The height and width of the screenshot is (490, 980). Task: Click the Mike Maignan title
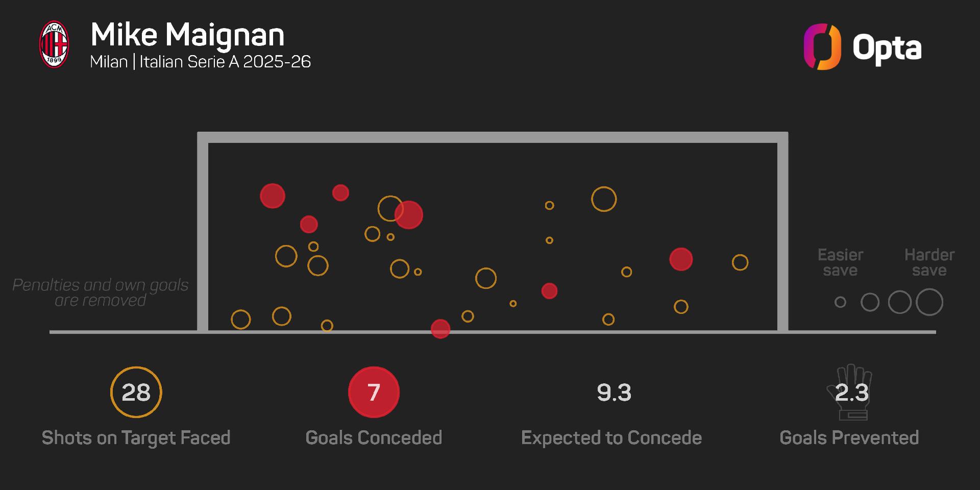tap(187, 35)
